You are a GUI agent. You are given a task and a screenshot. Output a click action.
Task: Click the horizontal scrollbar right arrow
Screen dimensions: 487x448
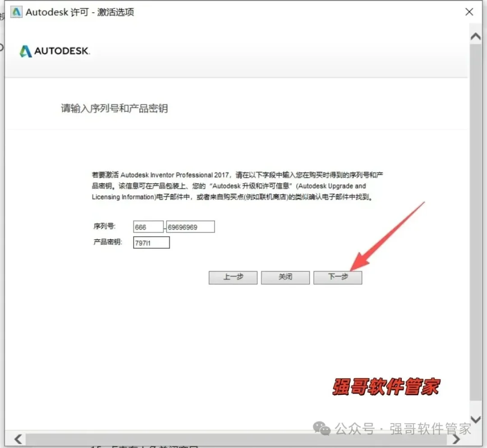[456, 439]
